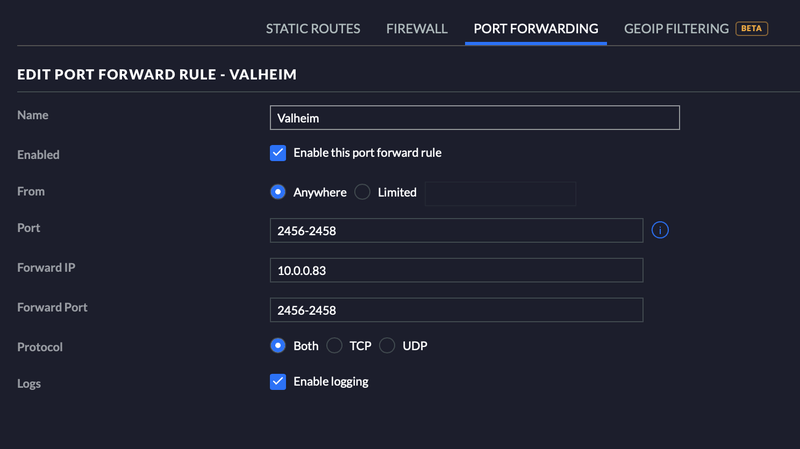Click the Port field showing 2456-2458

pos(456,231)
